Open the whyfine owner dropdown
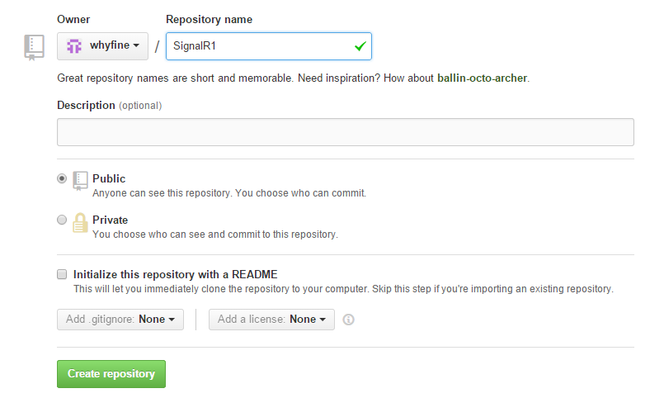 pyautogui.click(x=103, y=46)
